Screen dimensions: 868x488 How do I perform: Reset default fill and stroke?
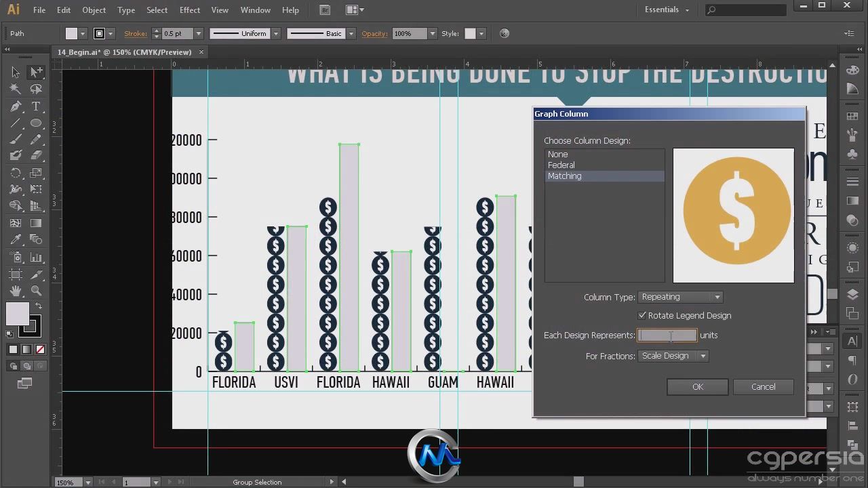pyautogui.click(x=9, y=333)
